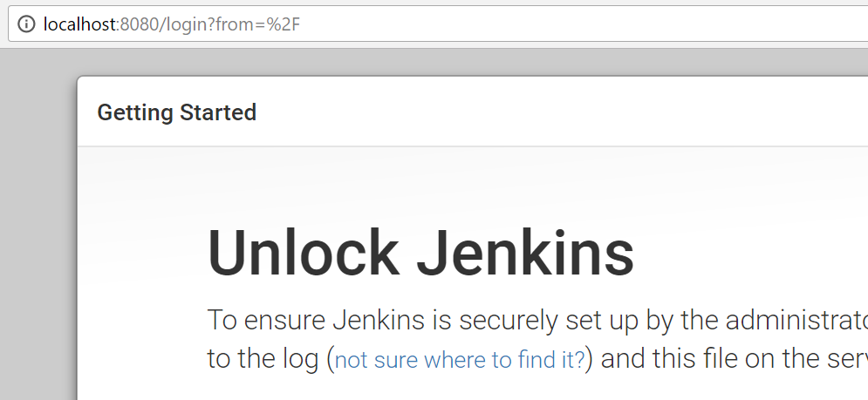The image size is (868, 400).
Task: Click the site information icon in address bar
Action: [26, 24]
